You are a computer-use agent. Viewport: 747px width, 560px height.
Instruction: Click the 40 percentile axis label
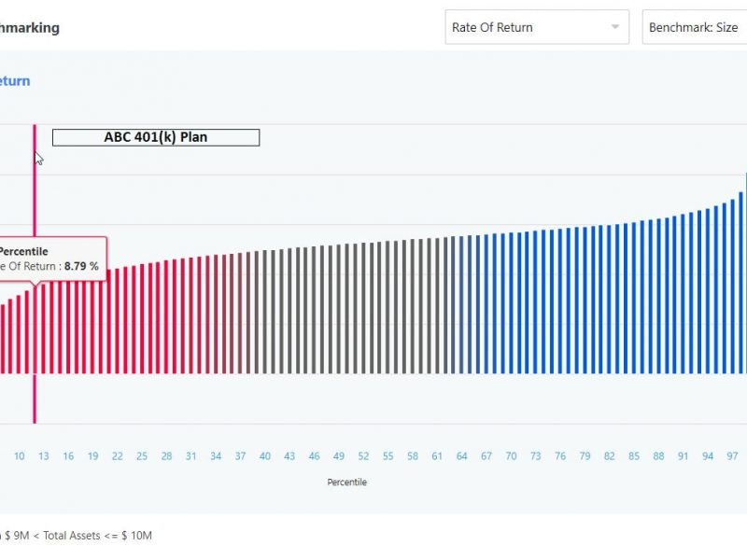coord(265,455)
